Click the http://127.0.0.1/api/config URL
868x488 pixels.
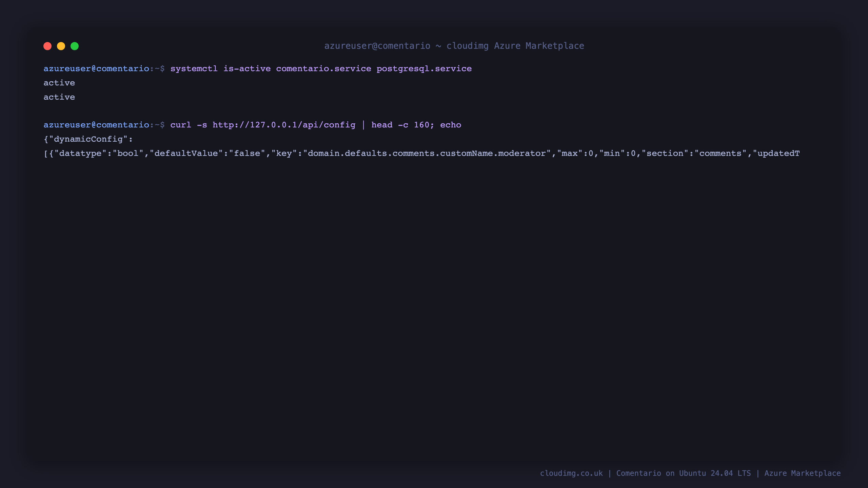click(284, 125)
